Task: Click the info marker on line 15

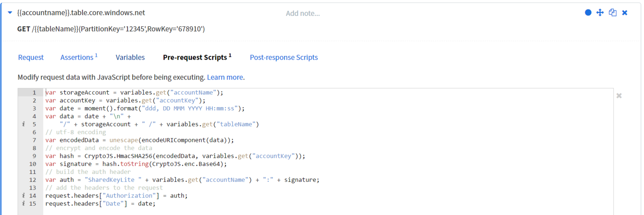Action: point(24,203)
